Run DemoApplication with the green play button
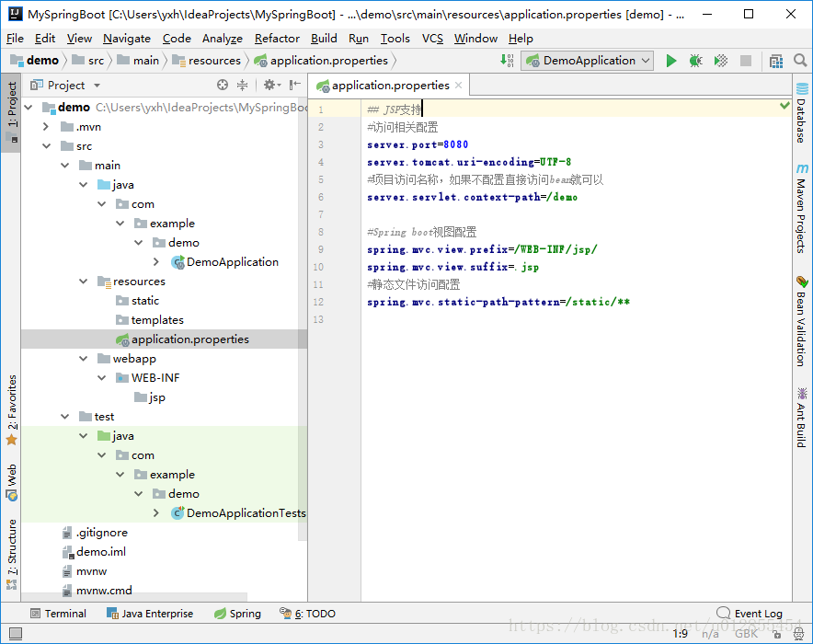Screen dimensions: 813x644 (x=671, y=61)
